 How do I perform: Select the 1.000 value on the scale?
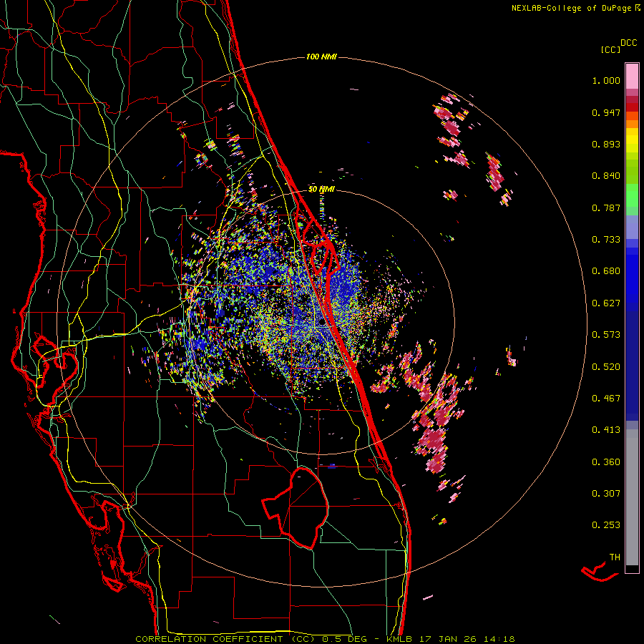(606, 80)
